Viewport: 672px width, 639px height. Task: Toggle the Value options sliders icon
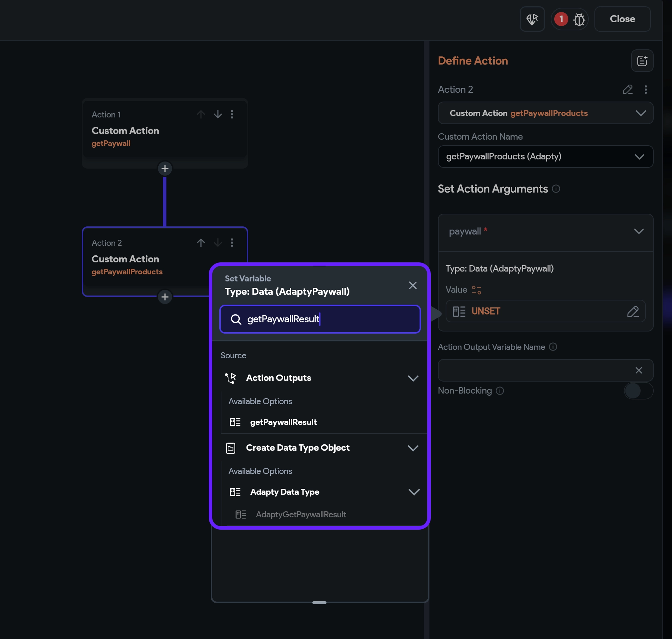click(x=476, y=290)
